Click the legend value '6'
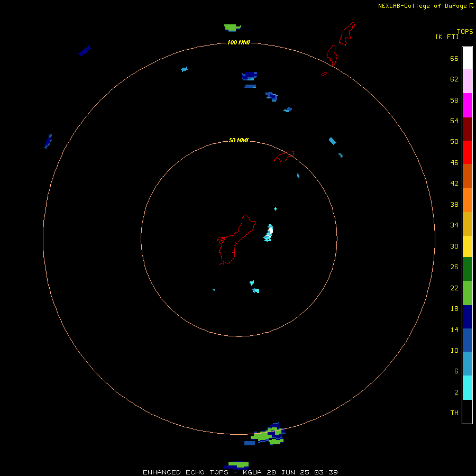This screenshot has width=476, height=476. (456, 371)
